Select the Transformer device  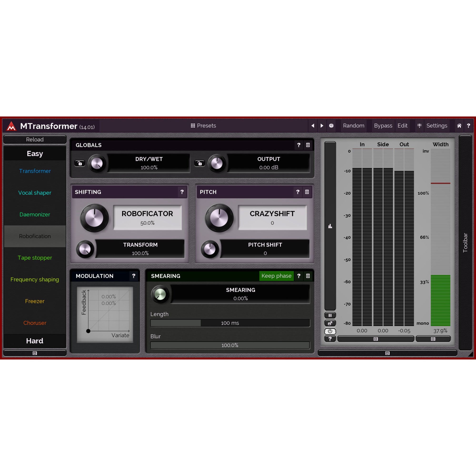tap(35, 171)
